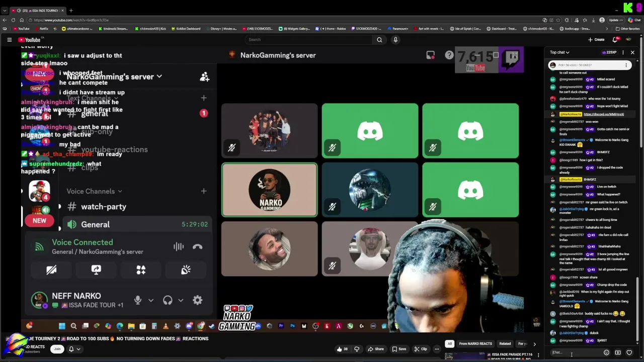Open the Other favorites folder
The image size is (644, 362).
tap(627, 29)
